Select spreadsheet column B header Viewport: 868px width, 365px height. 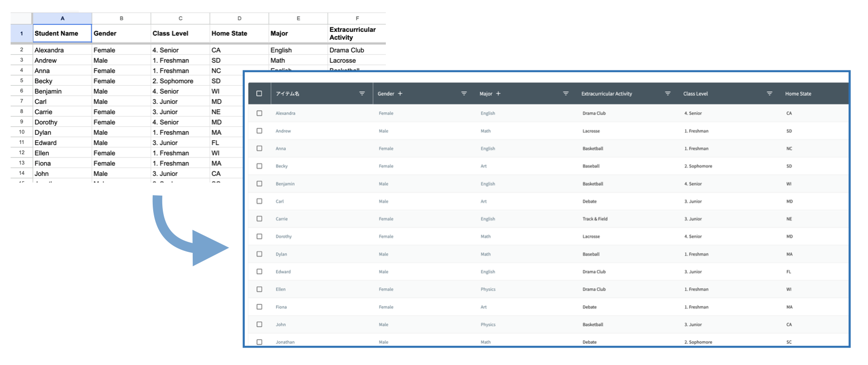(x=121, y=18)
